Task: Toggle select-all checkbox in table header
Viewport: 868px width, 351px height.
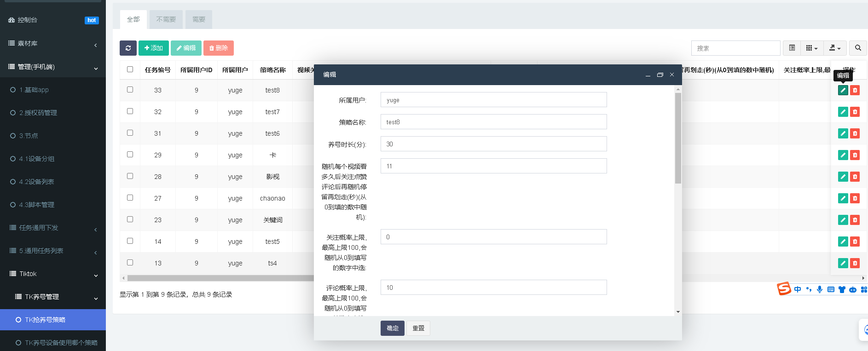Action: click(130, 69)
